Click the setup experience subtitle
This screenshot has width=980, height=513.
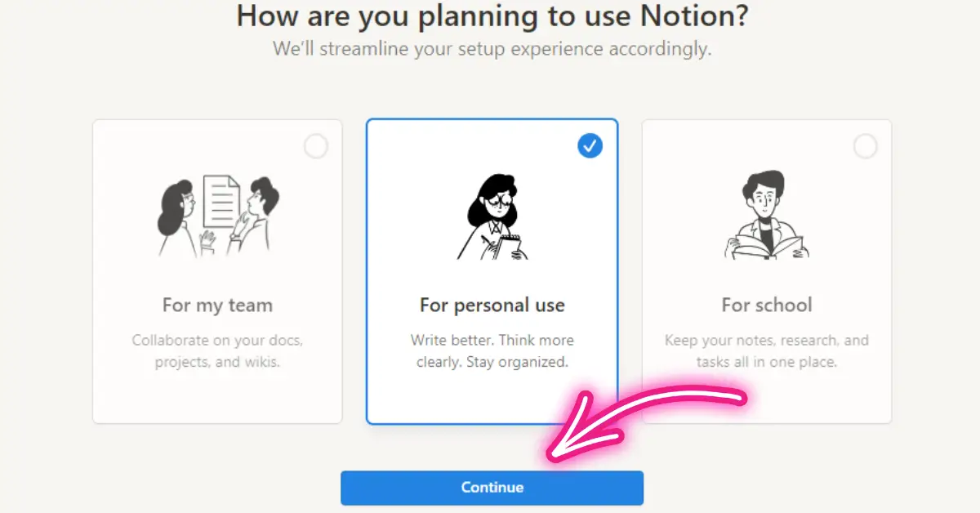pyautogui.click(x=490, y=49)
